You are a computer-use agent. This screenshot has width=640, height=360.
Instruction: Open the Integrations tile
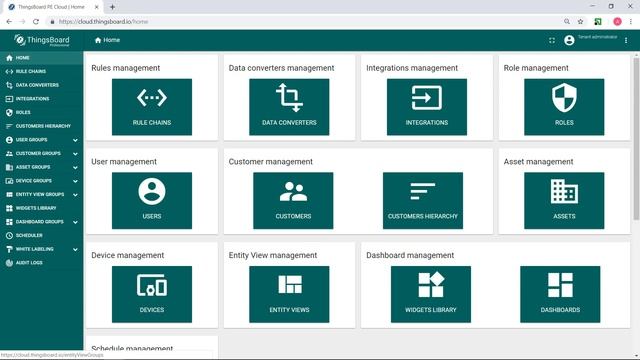click(x=427, y=107)
